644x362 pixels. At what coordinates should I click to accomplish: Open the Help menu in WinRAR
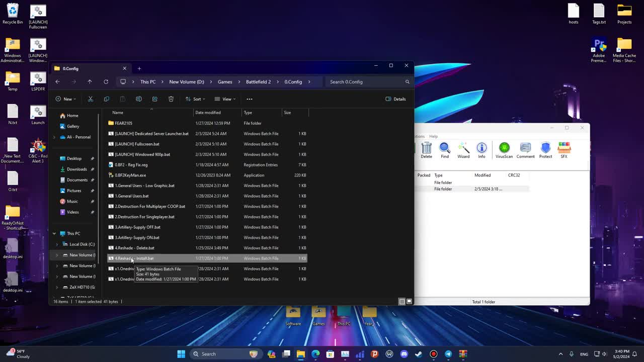click(x=433, y=136)
